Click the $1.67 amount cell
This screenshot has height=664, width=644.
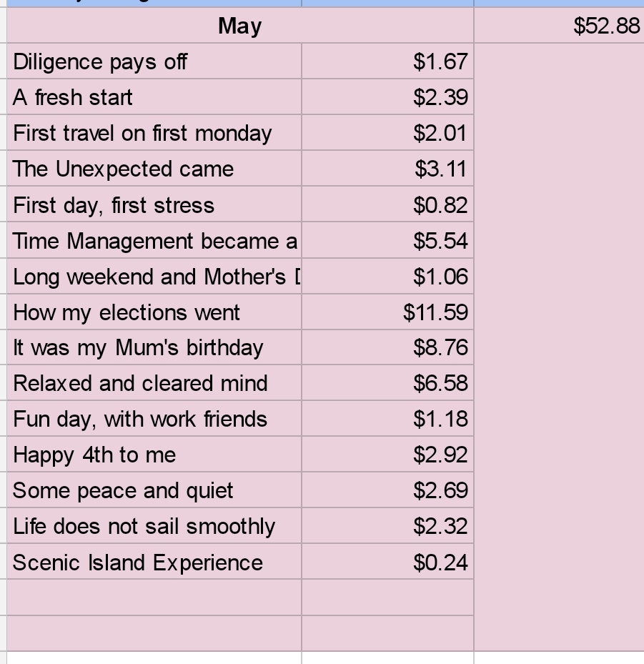coord(387,61)
